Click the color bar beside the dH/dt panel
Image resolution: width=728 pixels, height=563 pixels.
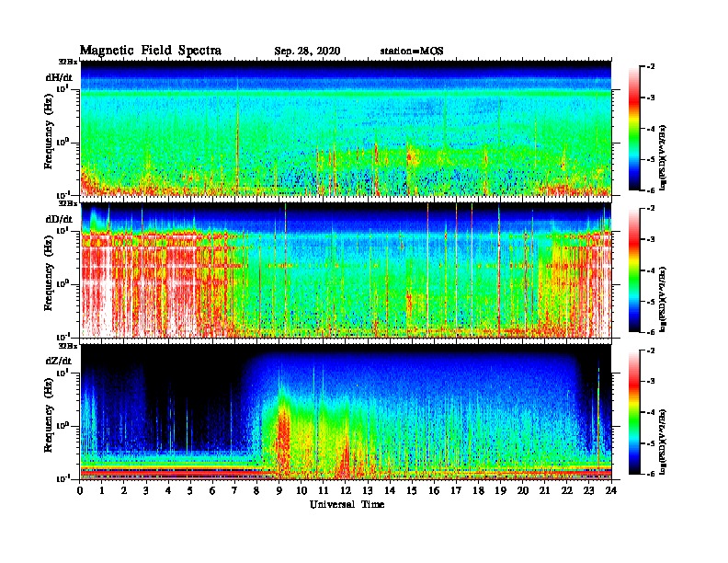pyautogui.click(x=633, y=129)
